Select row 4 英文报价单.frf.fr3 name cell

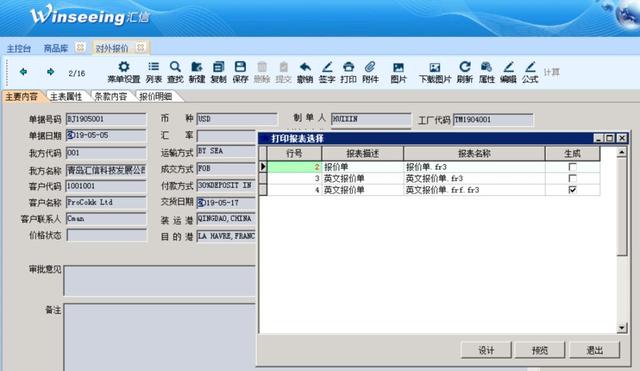coord(474,190)
